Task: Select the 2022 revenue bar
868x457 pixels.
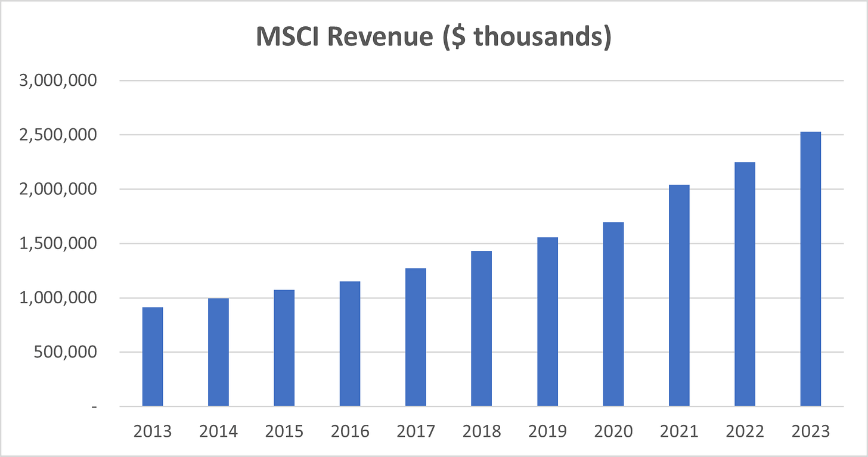Action: click(x=745, y=284)
